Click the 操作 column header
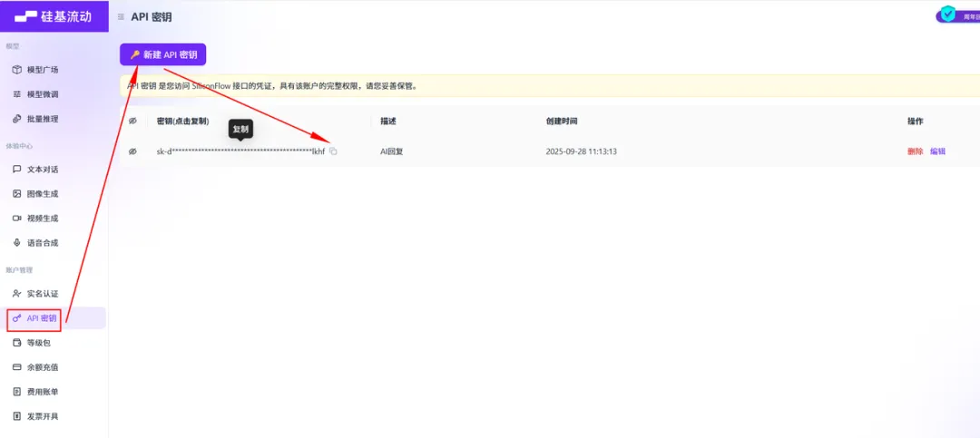The image size is (980, 438). [915, 122]
